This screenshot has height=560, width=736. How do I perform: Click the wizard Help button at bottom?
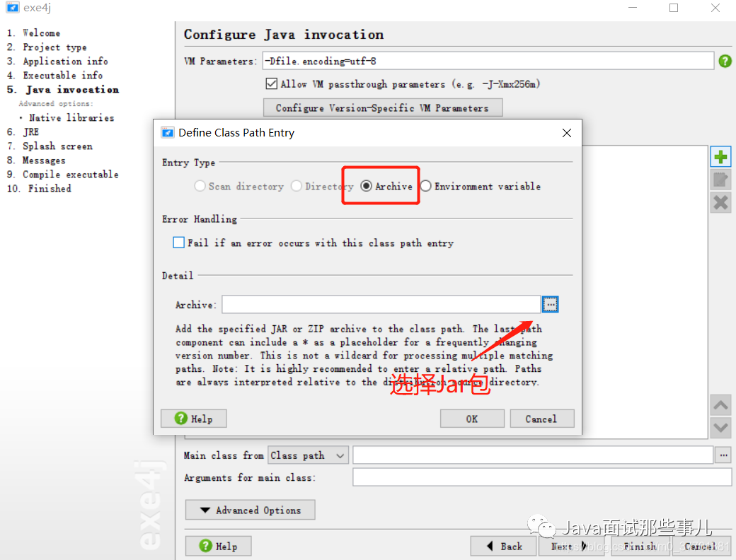(x=218, y=546)
